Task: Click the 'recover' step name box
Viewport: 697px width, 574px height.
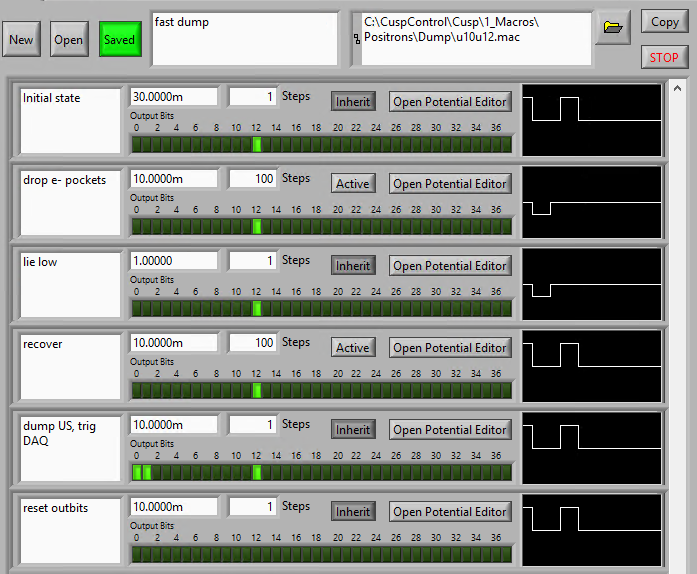Action: coord(70,367)
